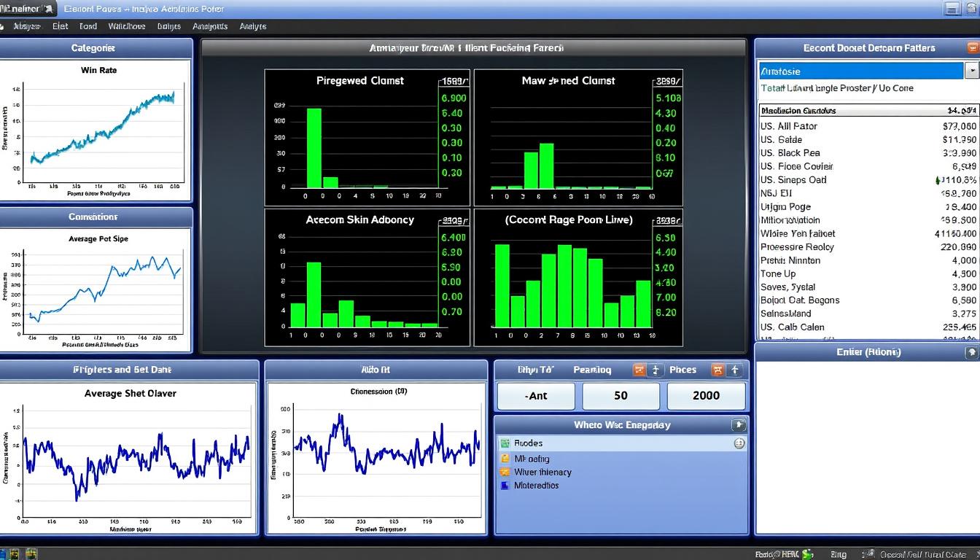
Task: Click the pin icon on Where Wc Enegaday header
Action: (739, 425)
